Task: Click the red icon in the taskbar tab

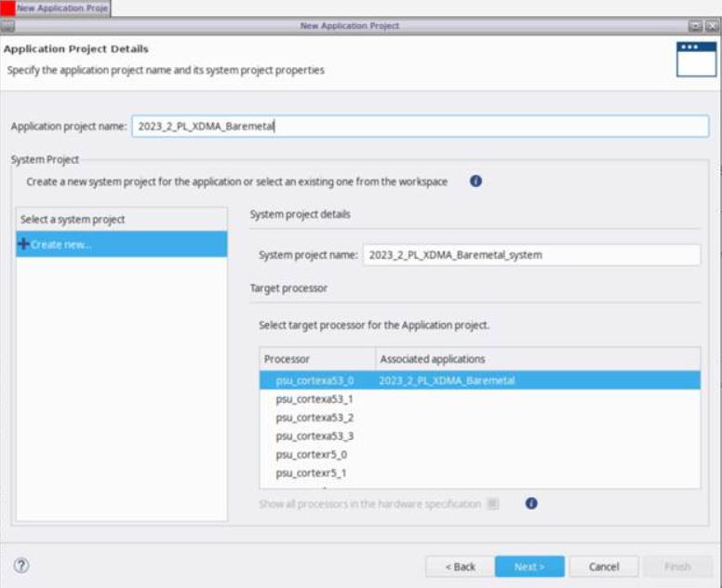Action: (x=7, y=7)
